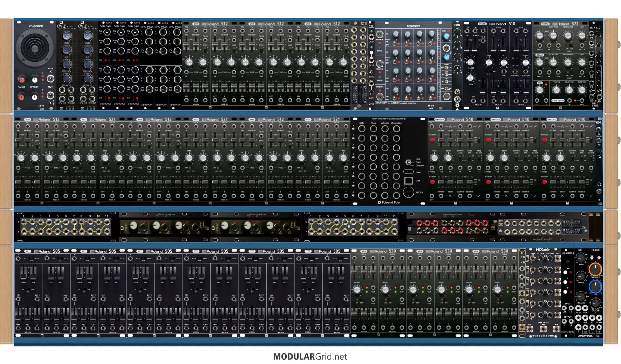Click the blue knob on Messor module

click(595, 287)
